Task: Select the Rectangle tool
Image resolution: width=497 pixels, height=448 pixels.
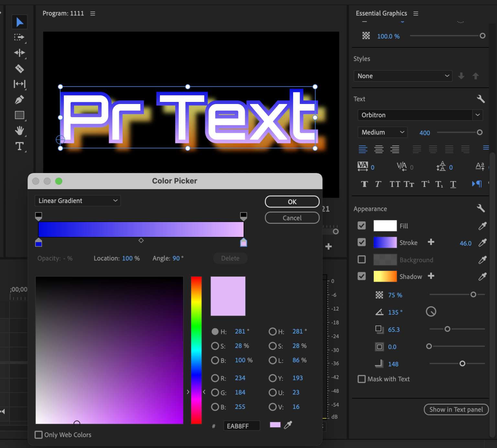Action: (19, 115)
